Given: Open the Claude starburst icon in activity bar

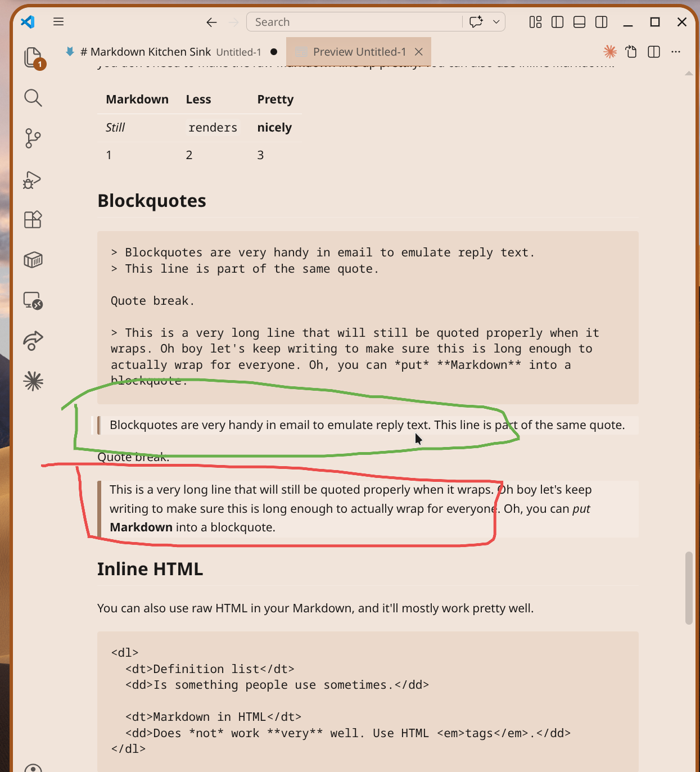Looking at the screenshot, I should click(33, 381).
